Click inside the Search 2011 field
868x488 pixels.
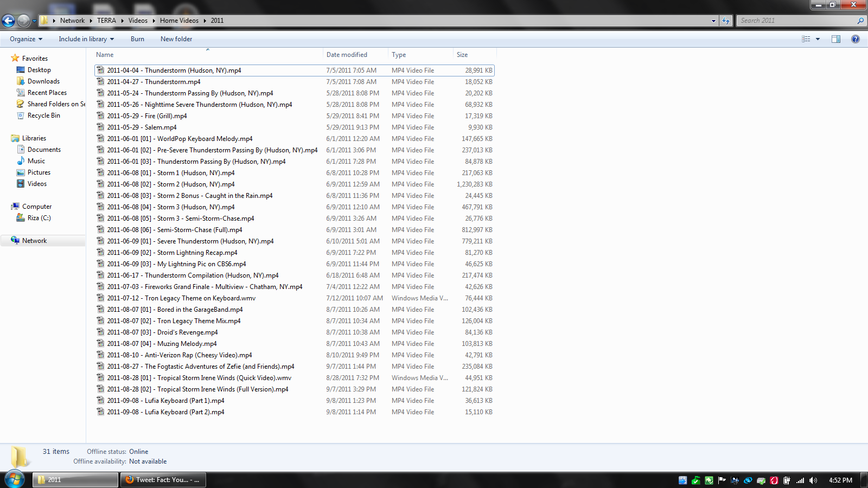coord(796,21)
